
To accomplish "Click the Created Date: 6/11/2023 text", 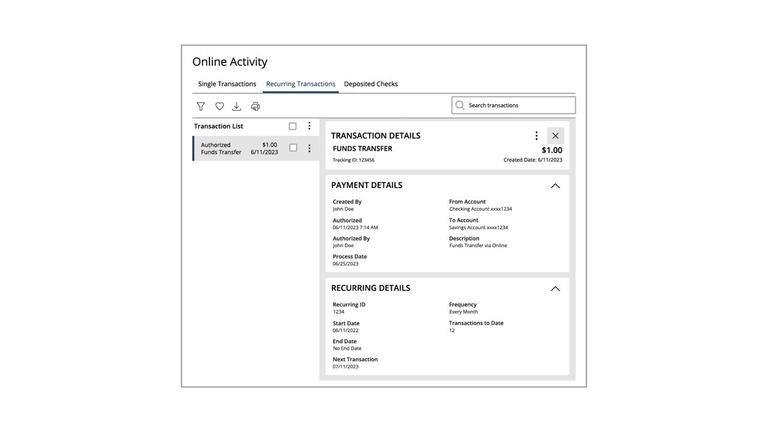I will point(533,160).
